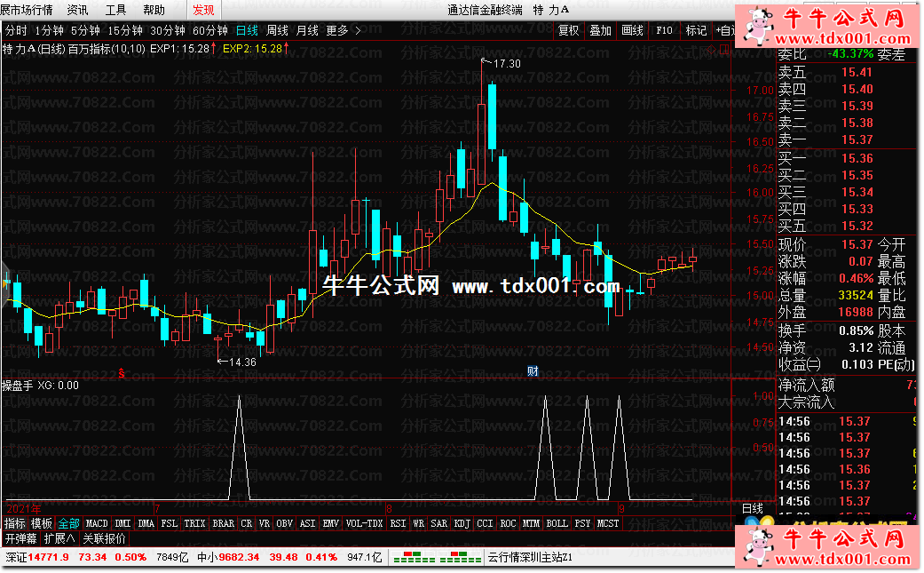
Task: Open the 资讯 menu
Action: pos(77,10)
